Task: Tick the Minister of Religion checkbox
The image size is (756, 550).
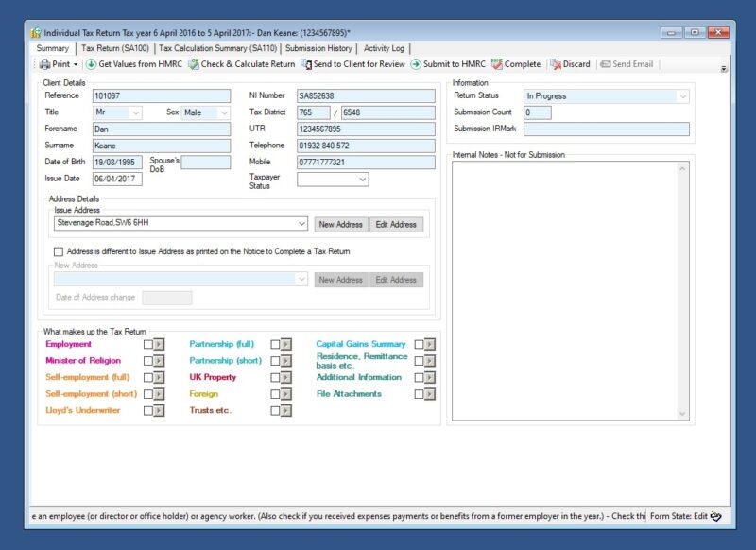Action: point(148,361)
